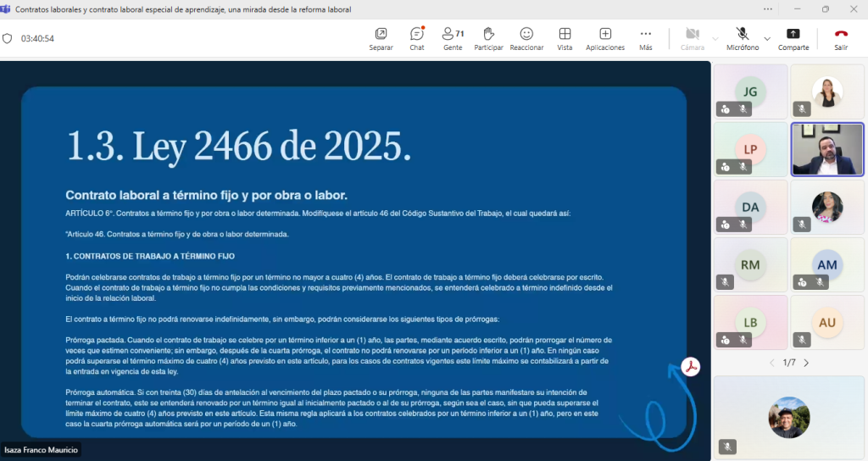
Task: Open the Separar pop-out option
Action: coord(381,38)
